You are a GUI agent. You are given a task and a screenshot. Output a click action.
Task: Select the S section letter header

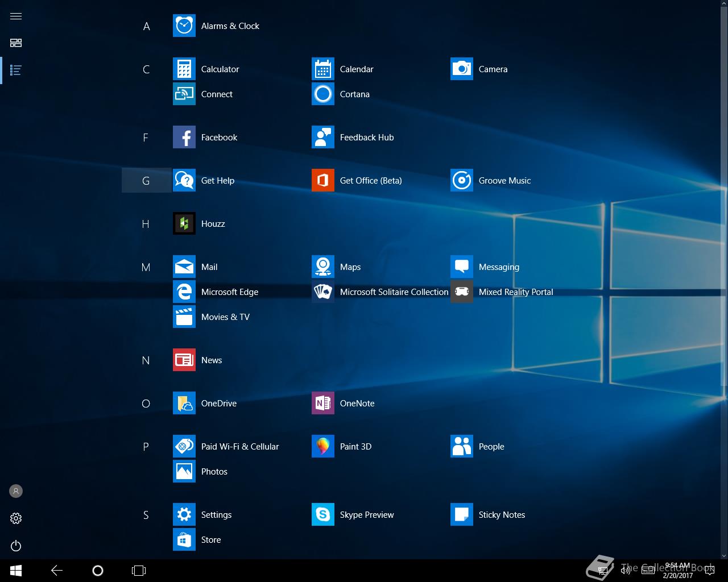coord(146,514)
